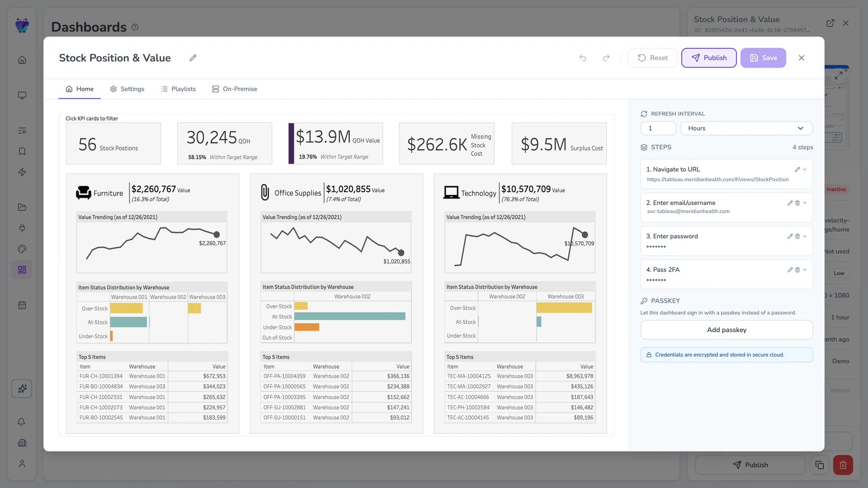The width and height of the screenshot is (868, 488).
Task: Switch to the Home tab
Action: (80, 89)
